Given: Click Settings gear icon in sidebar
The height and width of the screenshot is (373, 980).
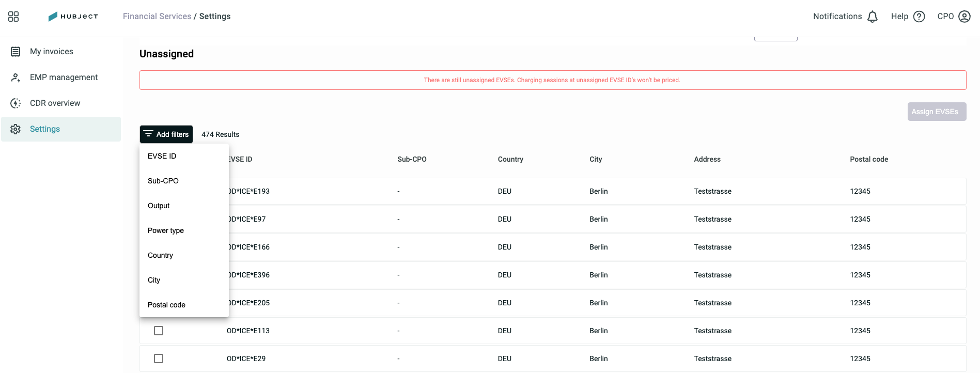Looking at the screenshot, I should [x=15, y=129].
